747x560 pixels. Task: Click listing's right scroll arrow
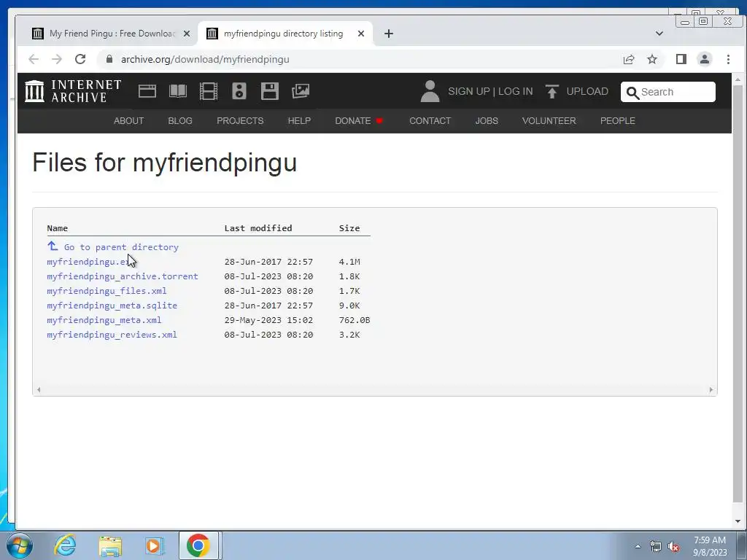(x=711, y=390)
